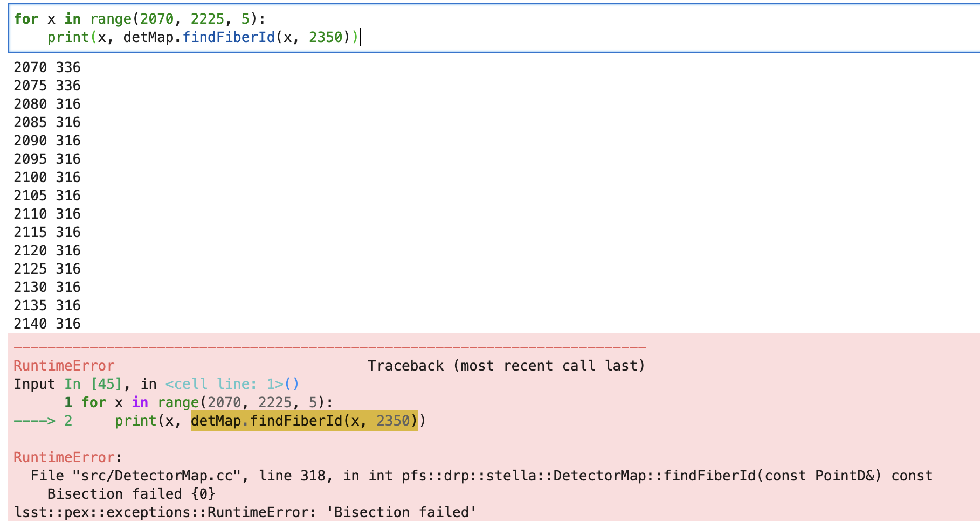Click output line '2080 316'
Viewport: 980px width, 530px height.
tap(47, 104)
